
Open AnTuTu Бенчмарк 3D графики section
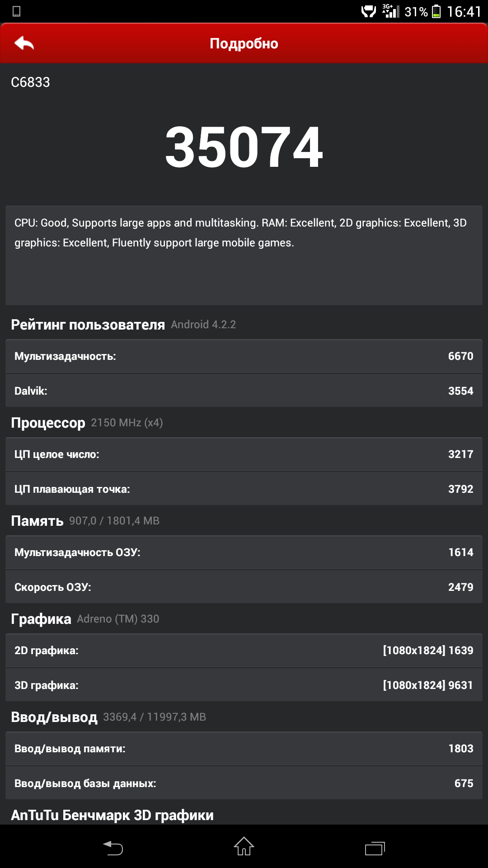(112, 815)
